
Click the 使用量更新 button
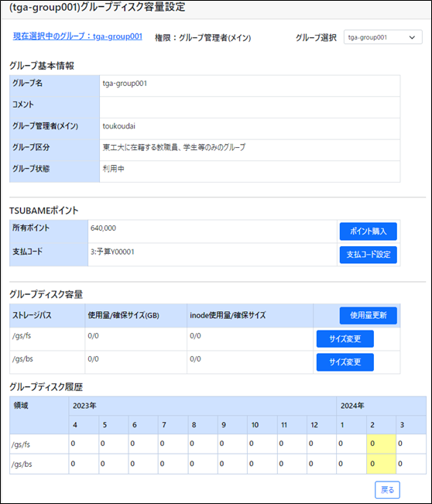[x=368, y=315]
